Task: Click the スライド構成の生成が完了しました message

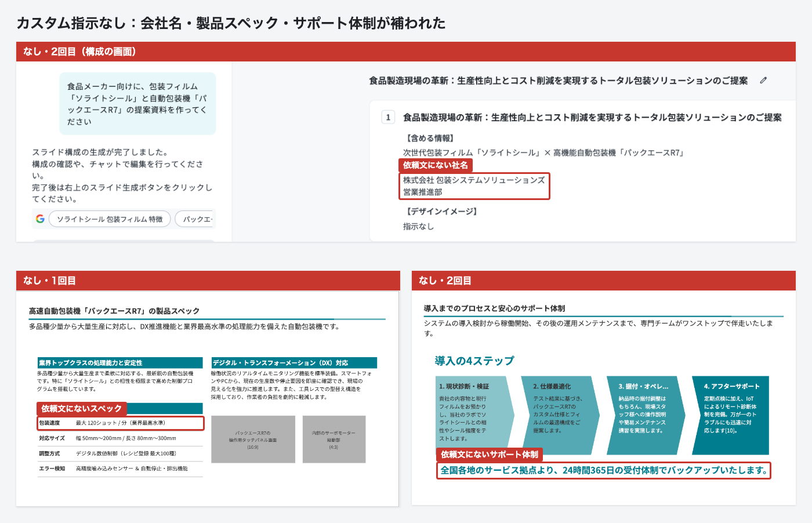Action: click(100, 152)
